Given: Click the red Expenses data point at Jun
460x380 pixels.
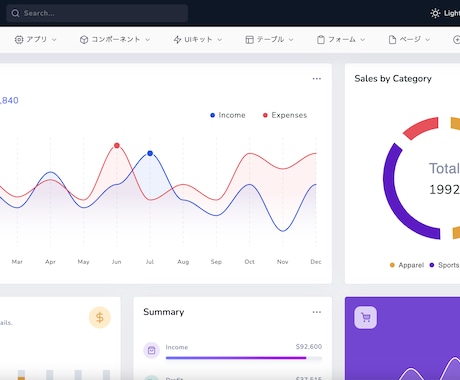Looking at the screenshot, I should tap(117, 145).
